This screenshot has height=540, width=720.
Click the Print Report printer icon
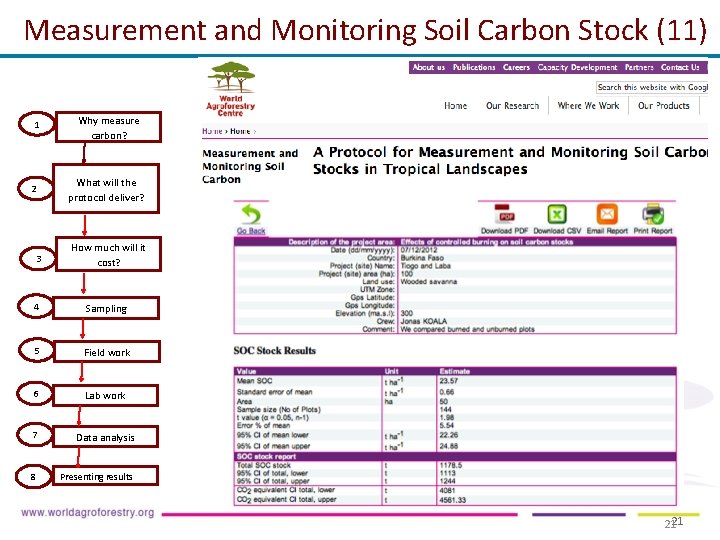coord(653,214)
